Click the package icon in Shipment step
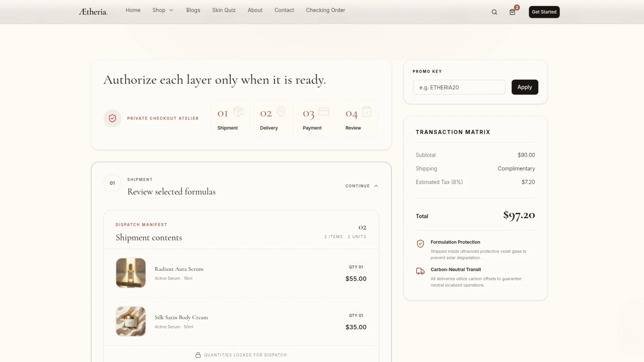 point(238,112)
